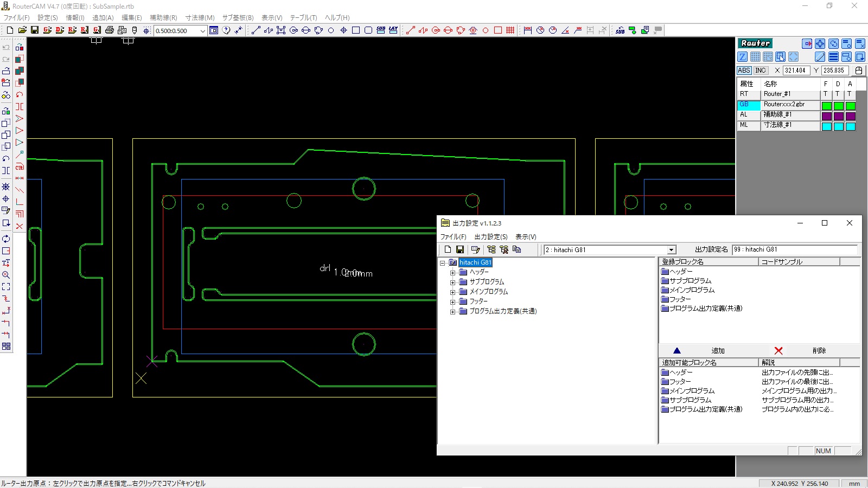Click the SUB icon in drawing toolbar
The height and width of the screenshot is (488, 868).
[x=381, y=30]
